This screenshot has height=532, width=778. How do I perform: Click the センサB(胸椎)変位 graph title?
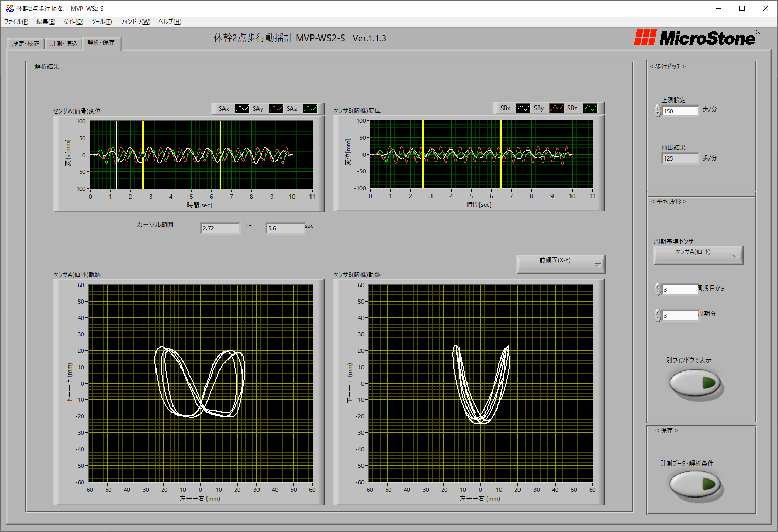pyautogui.click(x=357, y=111)
